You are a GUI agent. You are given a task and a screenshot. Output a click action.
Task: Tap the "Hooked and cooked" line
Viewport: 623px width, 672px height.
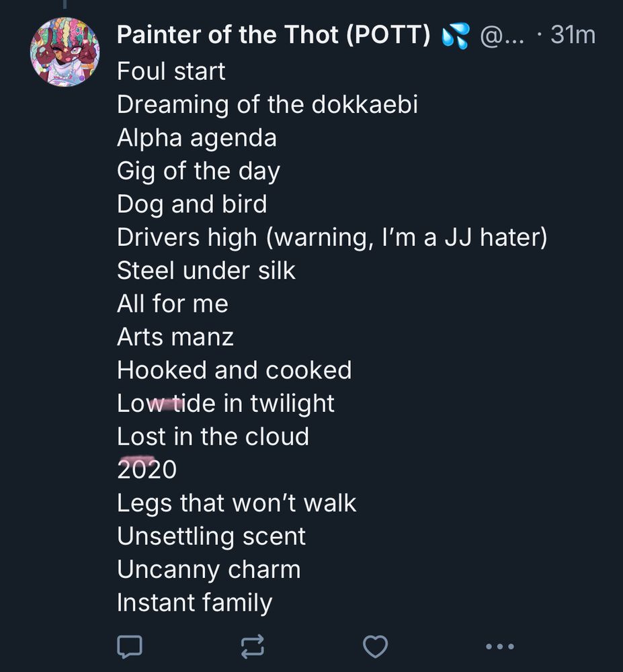pos(235,370)
